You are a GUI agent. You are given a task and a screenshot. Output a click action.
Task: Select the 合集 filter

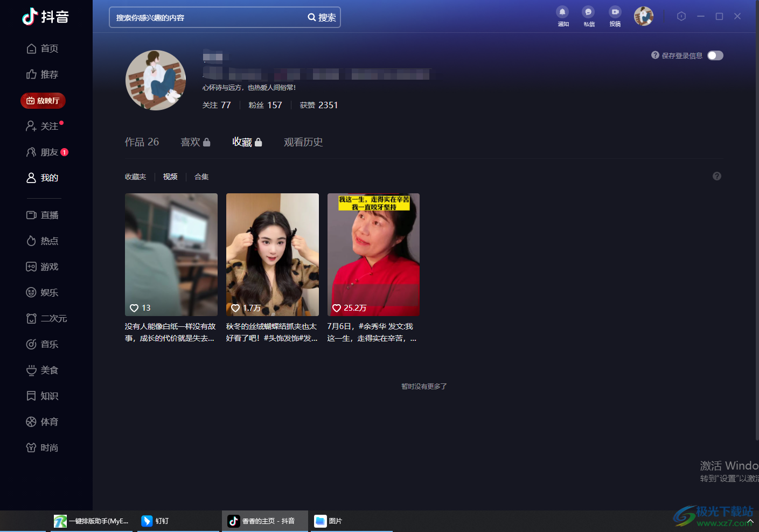[x=201, y=177]
